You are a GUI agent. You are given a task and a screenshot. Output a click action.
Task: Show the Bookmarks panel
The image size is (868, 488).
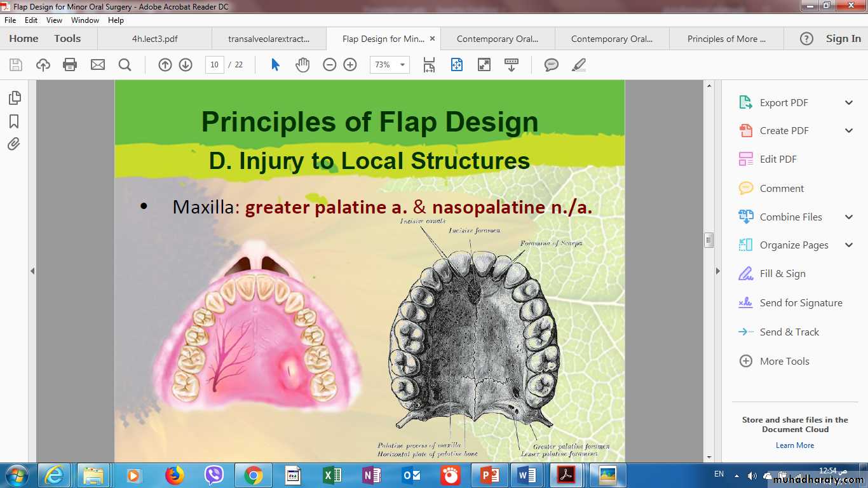14,121
